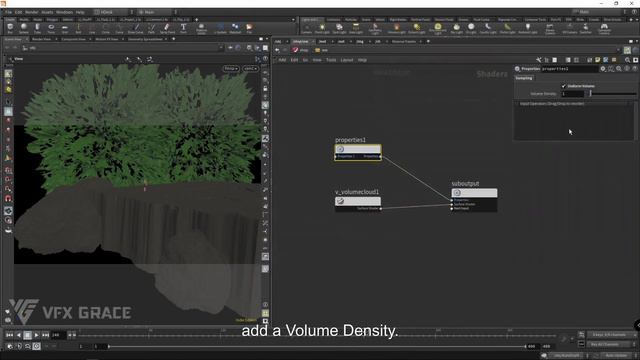Select the Font shelf tool

click(x=183, y=29)
